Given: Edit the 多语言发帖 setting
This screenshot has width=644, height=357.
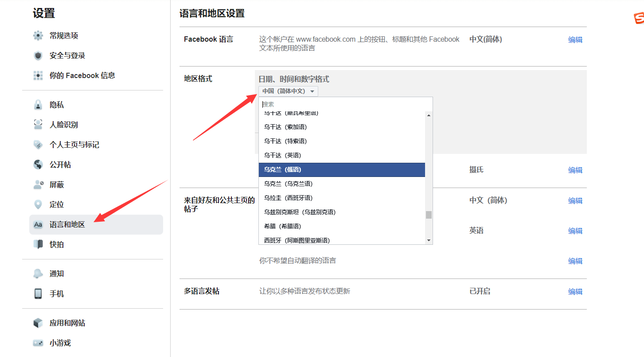Looking at the screenshot, I should tap(575, 291).
